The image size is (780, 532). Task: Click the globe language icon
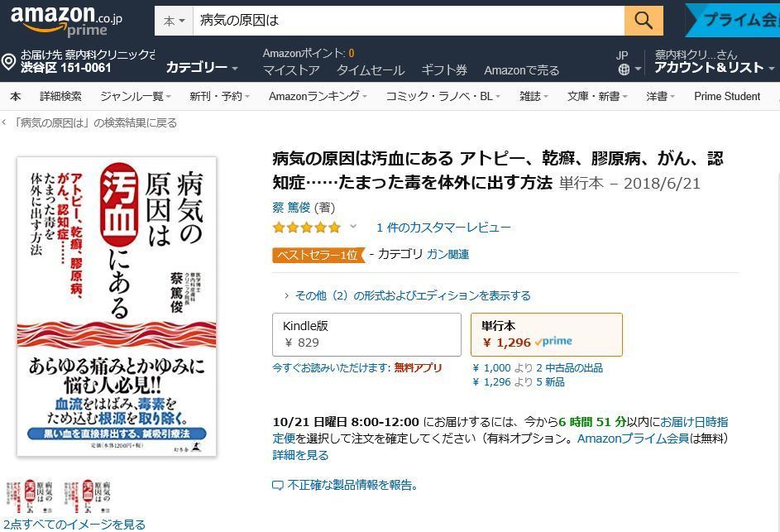pyautogui.click(x=624, y=69)
